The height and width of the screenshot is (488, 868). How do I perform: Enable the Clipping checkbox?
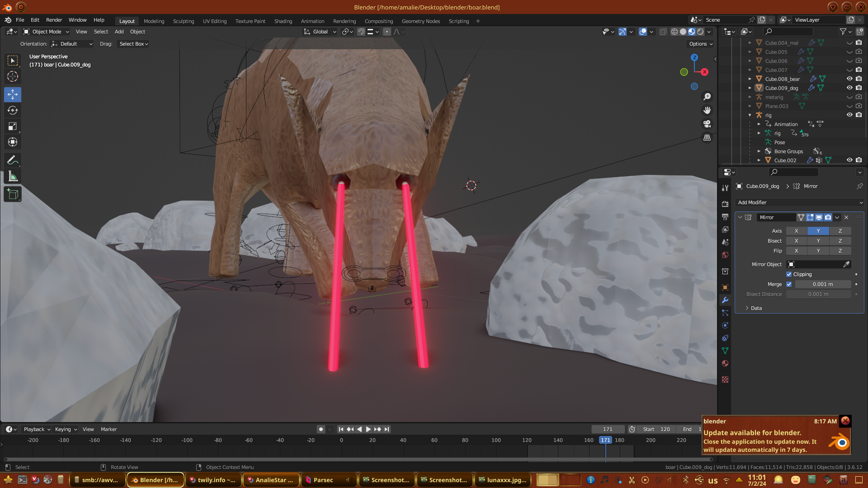pyautogui.click(x=789, y=274)
